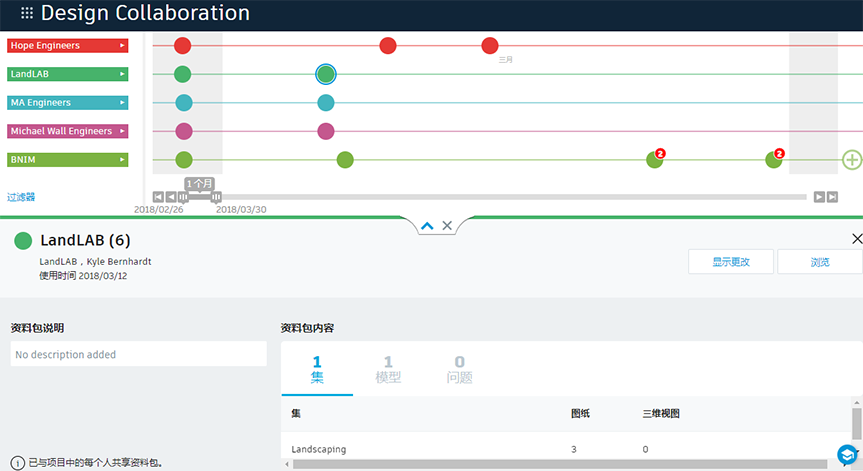The width and height of the screenshot is (863, 471).
Task: Add a new BNIM package with the plus icon
Action: [x=852, y=160]
